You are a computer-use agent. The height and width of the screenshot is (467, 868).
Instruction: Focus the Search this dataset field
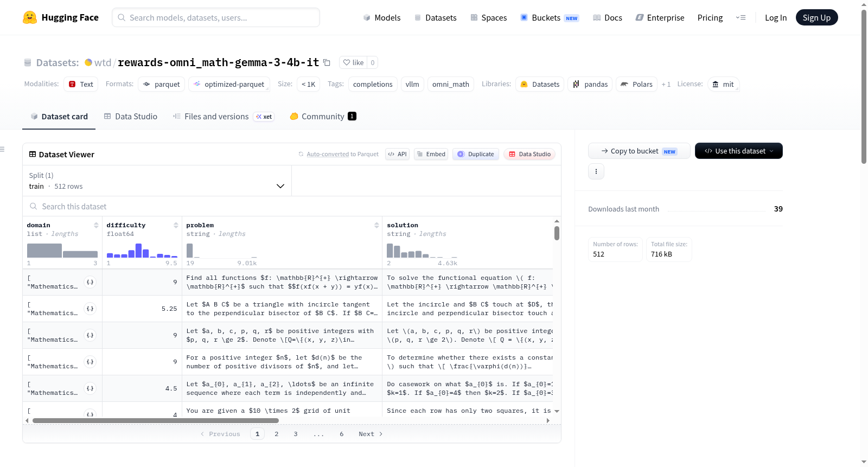pos(292,206)
